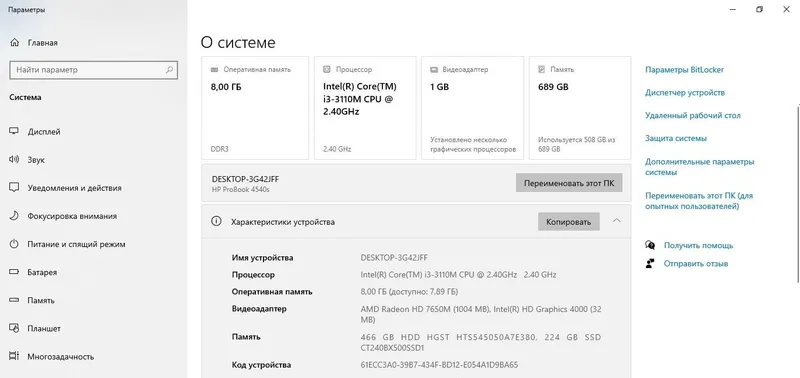Focus the Найти параметр search field
Image resolution: width=800 pixels, height=378 pixels.
93,70
